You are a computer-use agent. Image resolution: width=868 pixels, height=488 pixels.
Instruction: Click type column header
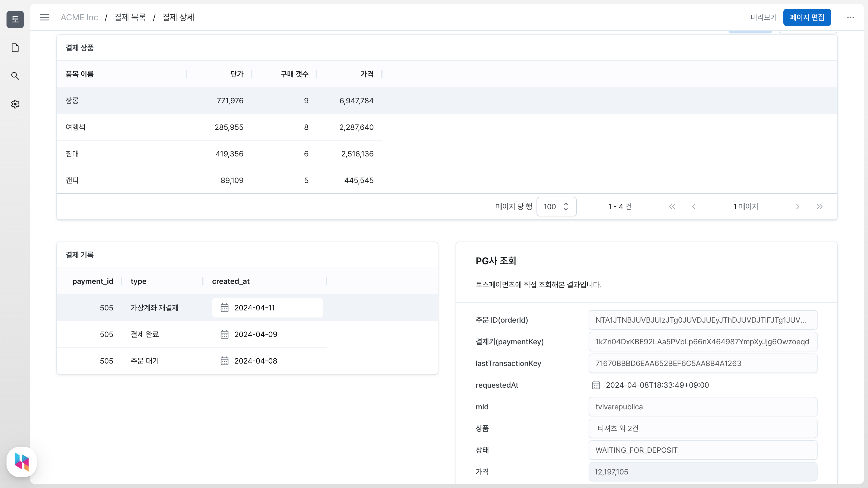[x=139, y=281]
